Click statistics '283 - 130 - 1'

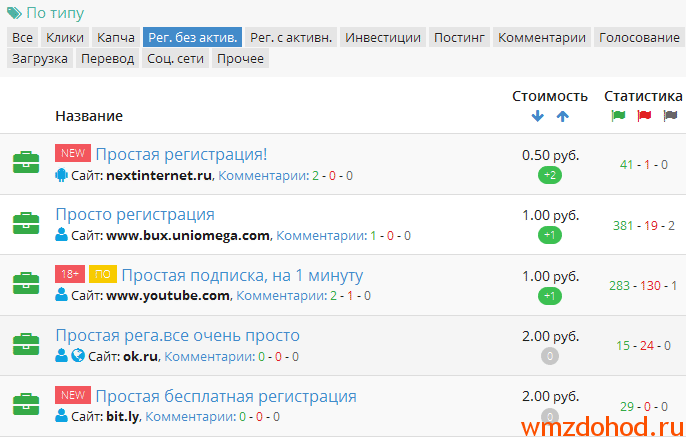point(643,286)
